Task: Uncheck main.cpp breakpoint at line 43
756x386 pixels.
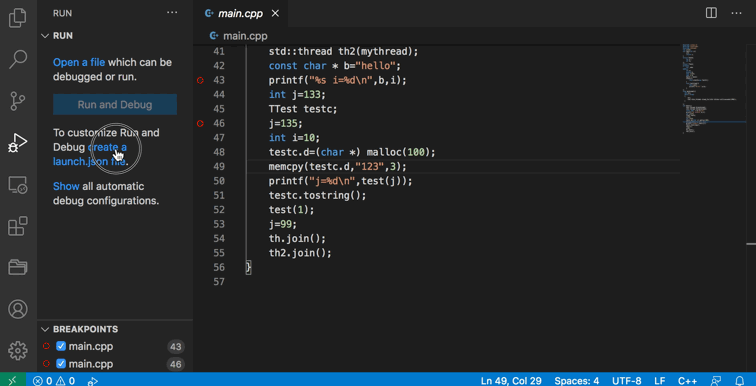Action: point(61,346)
